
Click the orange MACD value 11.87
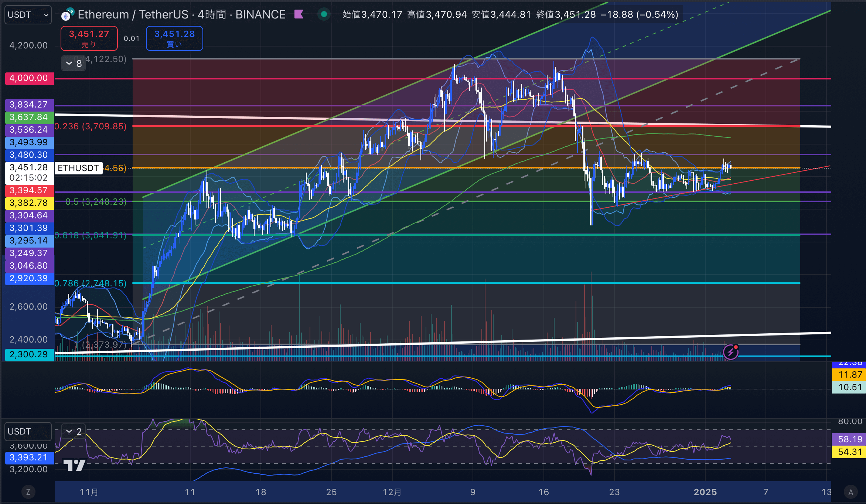[849, 375]
